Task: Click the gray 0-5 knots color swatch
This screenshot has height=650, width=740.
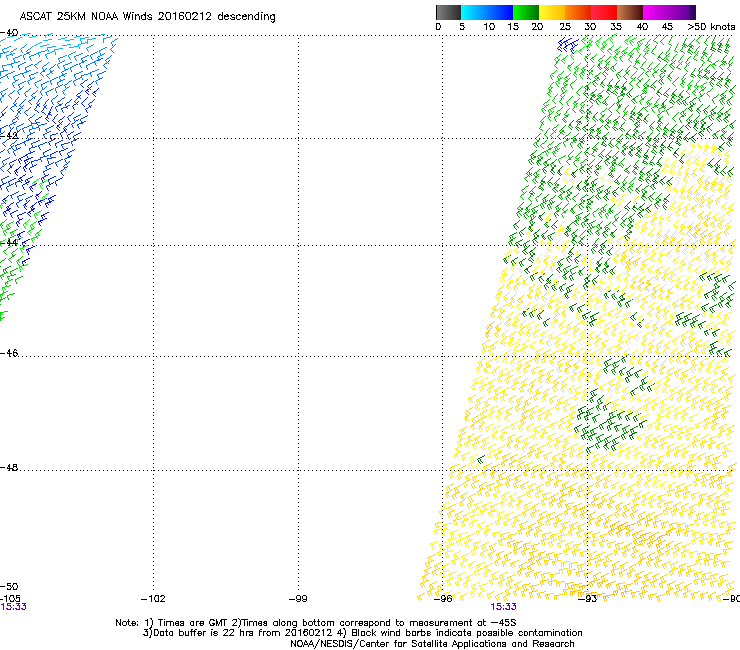Action: point(448,12)
